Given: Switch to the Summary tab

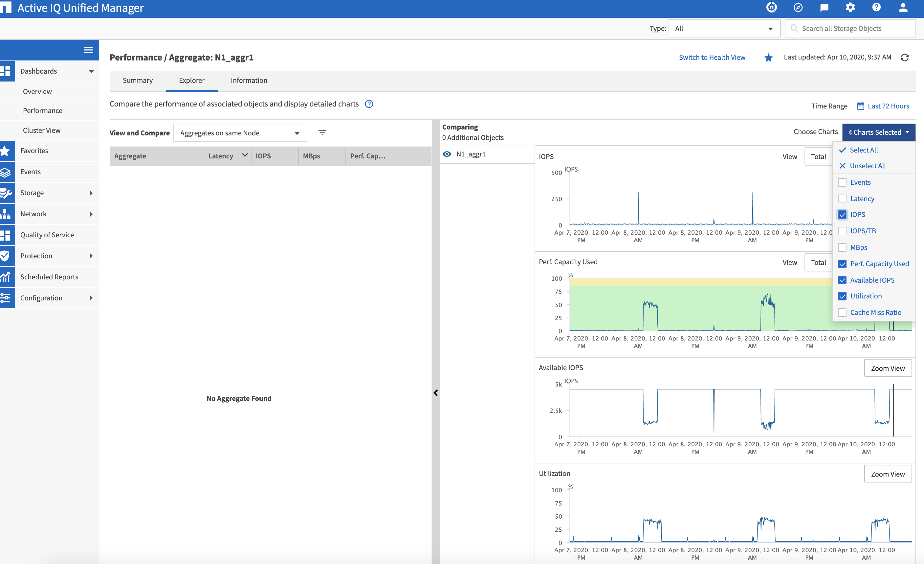Looking at the screenshot, I should [x=138, y=80].
